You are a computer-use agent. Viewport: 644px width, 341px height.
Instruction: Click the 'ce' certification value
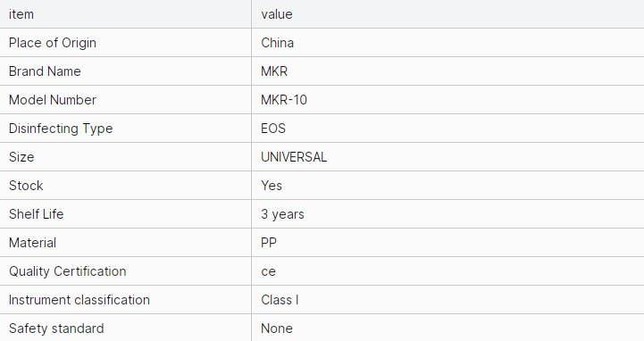(x=268, y=271)
